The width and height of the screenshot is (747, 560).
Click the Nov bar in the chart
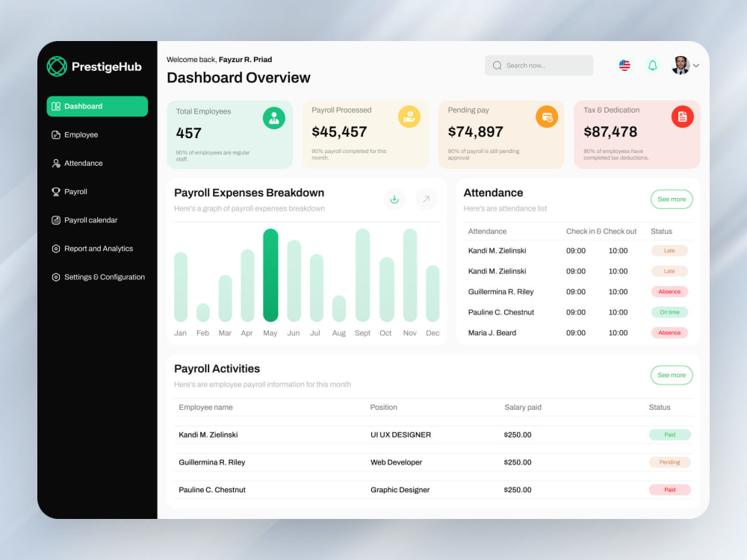(x=410, y=276)
